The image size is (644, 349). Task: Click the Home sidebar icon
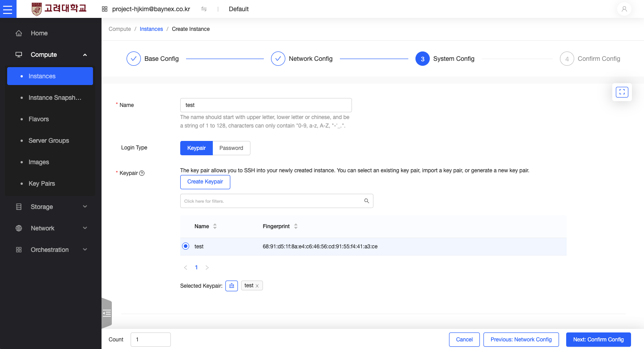pyautogui.click(x=19, y=33)
